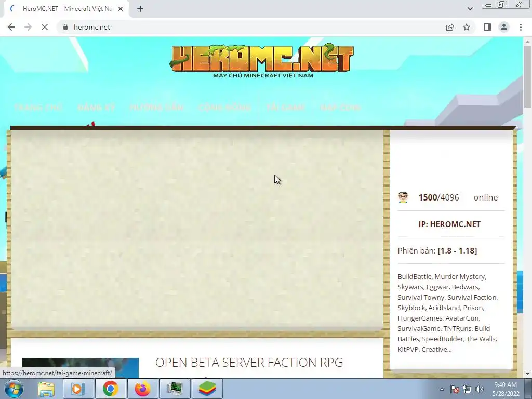Open the TRANG CHỦ menu item
This screenshot has width=532, height=399.
click(x=38, y=108)
